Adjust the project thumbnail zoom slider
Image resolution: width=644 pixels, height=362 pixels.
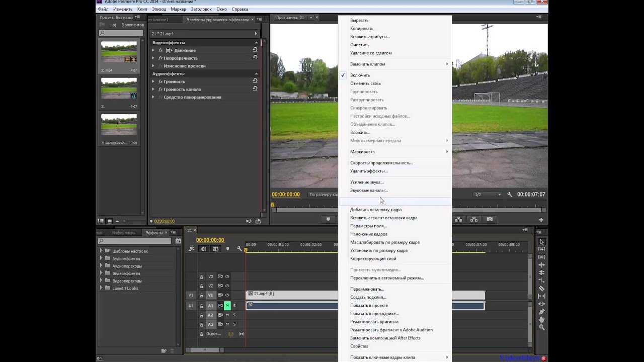(x=125, y=221)
